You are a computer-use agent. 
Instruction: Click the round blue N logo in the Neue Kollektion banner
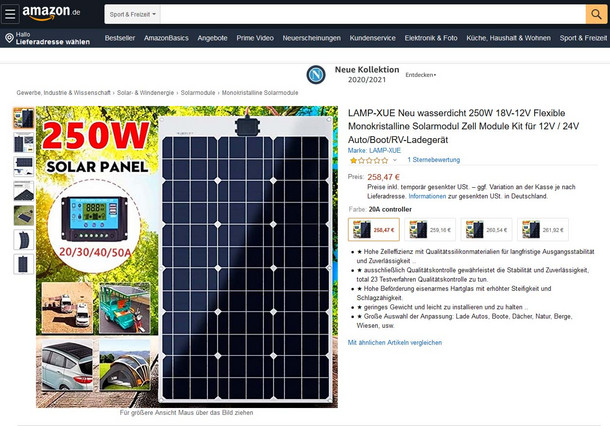317,75
